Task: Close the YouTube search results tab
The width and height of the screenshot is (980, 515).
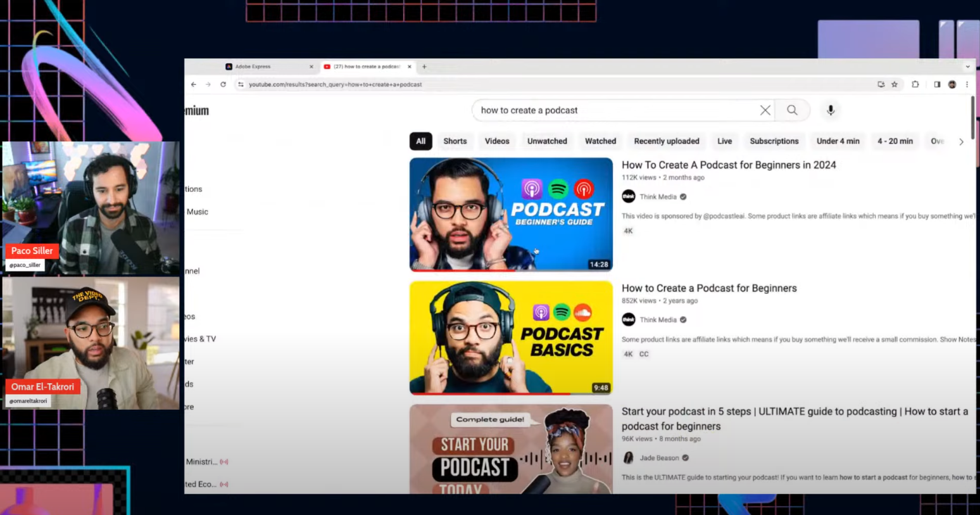Action: click(x=409, y=67)
